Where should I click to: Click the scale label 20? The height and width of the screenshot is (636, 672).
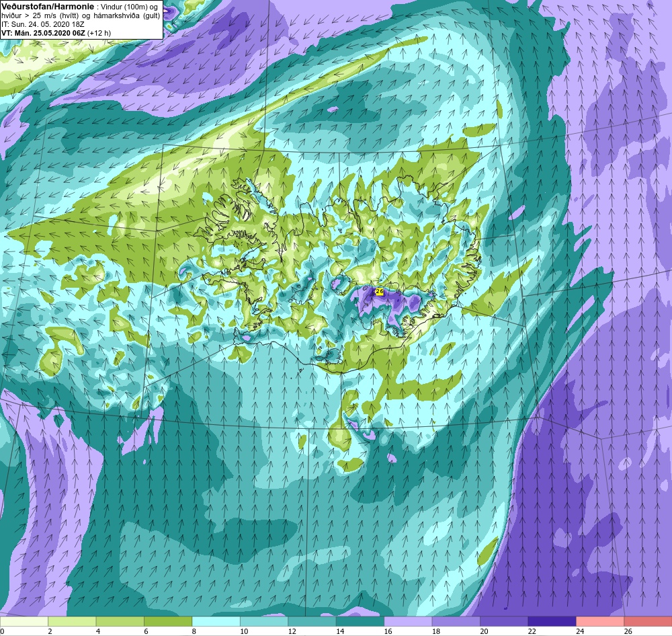(x=484, y=631)
